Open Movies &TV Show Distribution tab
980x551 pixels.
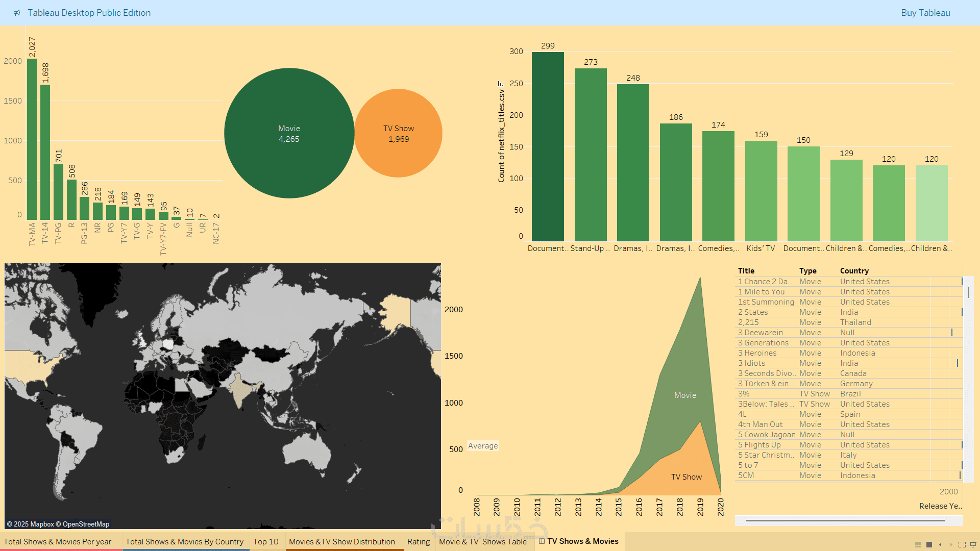point(341,541)
